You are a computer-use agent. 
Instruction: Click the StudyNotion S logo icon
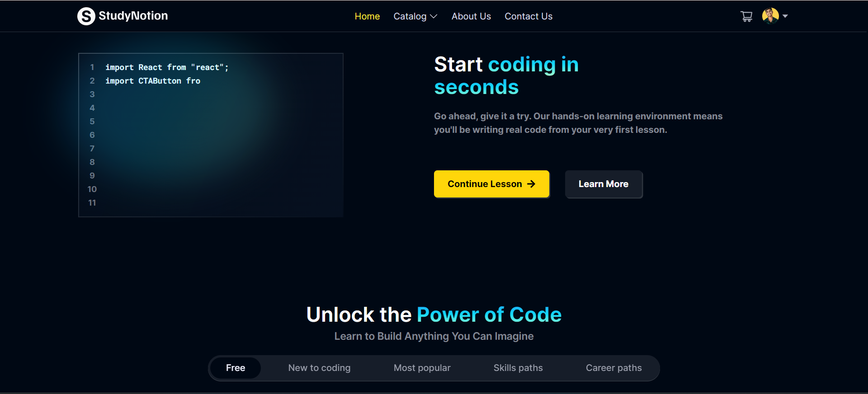(x=86, y=16)
